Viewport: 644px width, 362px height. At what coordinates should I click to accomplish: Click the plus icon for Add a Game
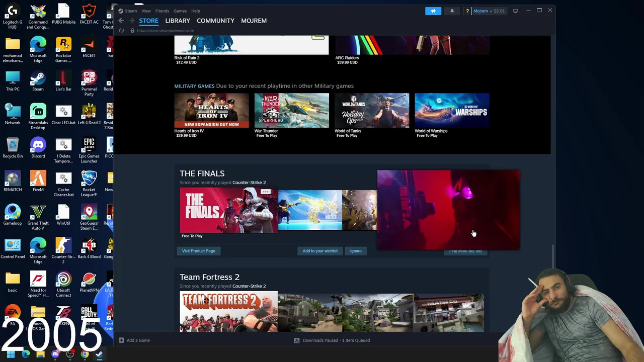(x=121, y=340)
